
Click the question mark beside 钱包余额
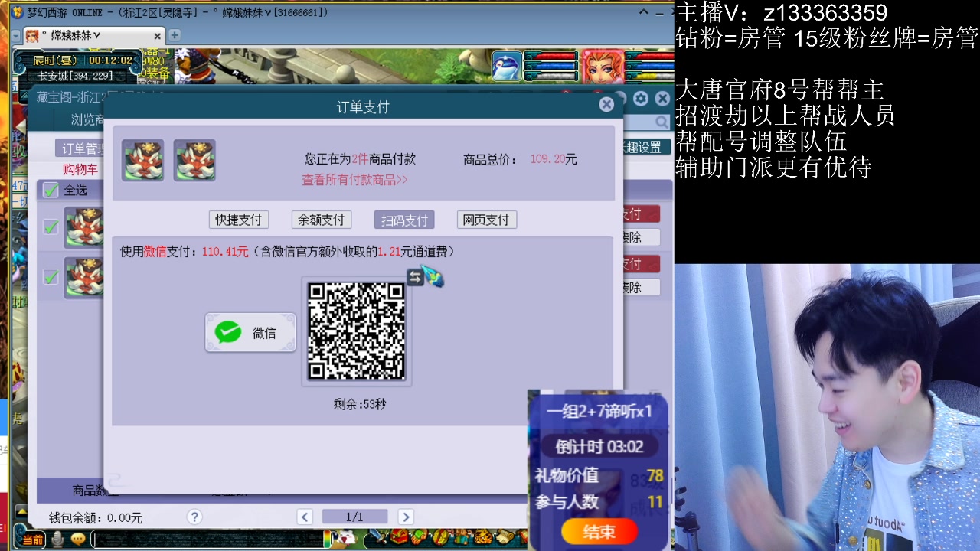coord(194,517)
